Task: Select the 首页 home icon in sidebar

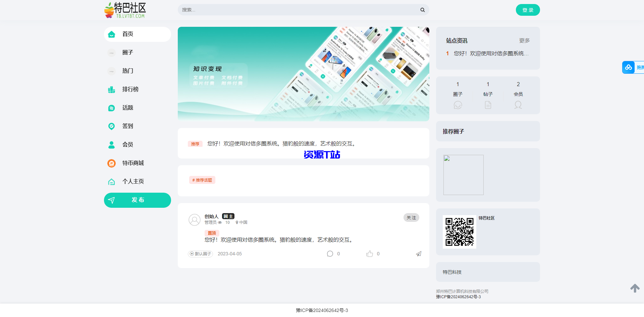Action: click(x=111, y=34)
